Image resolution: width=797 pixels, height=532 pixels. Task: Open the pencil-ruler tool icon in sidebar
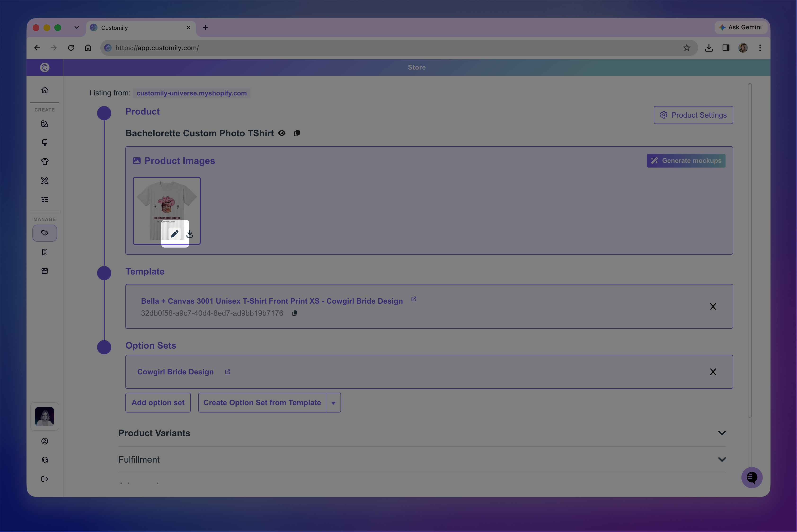click(x=44, y=181)
